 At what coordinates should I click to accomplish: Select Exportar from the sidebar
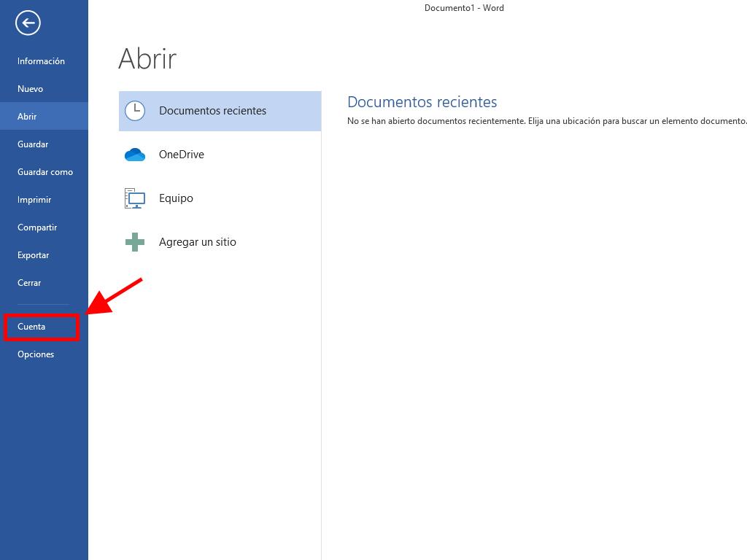(x=34, y=255)
